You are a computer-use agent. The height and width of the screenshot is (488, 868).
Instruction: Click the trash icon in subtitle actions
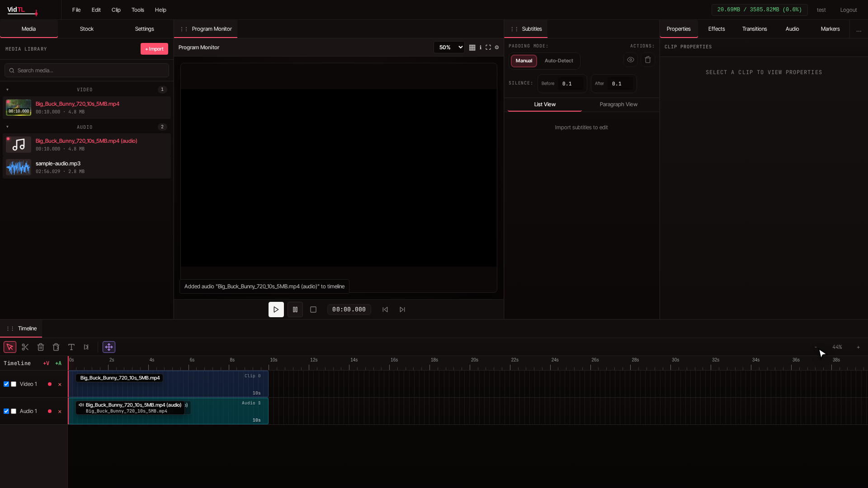(x=648, y=60)
